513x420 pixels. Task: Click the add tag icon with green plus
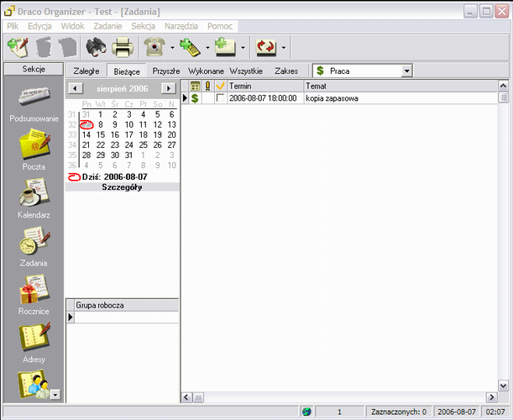coord(190,48)
